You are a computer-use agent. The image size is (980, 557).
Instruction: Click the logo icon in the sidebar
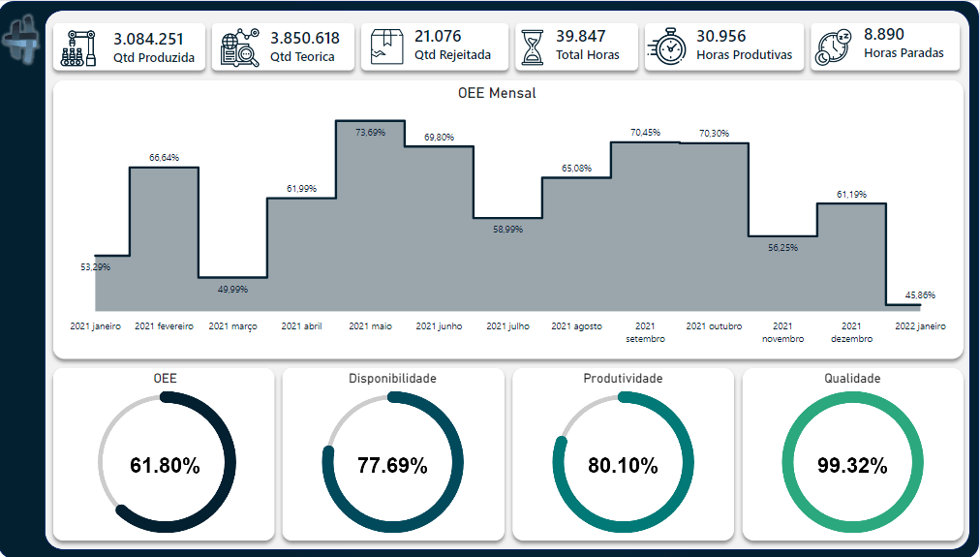click(20, 40)
